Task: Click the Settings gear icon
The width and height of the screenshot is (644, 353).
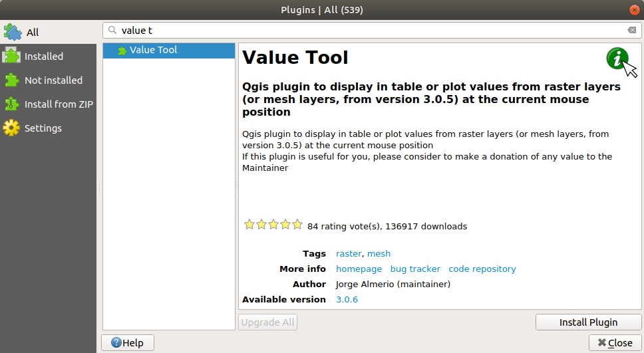Action: point(13,128)
